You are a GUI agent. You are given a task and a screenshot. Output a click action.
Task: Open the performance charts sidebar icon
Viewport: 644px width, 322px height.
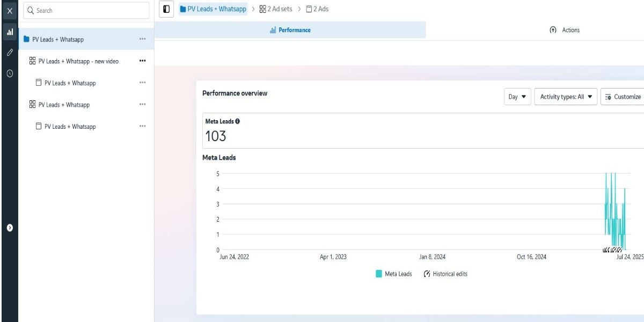(x=10, y=32)
